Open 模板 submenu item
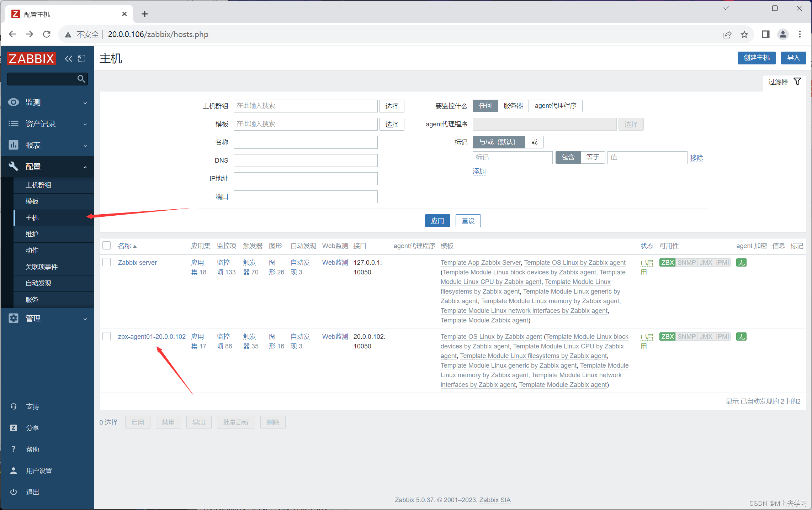This screenshot has width=812, height=510. [x=54, y=201]
